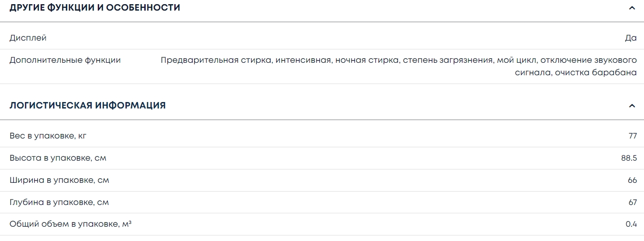This screenshot has height=241, width=644.
Task: Select the 'Дисплей' row label
Action: [28, 38]
